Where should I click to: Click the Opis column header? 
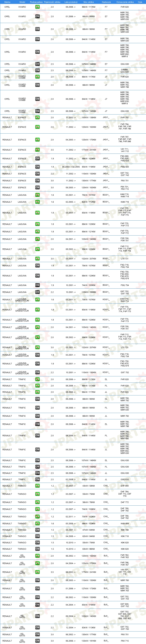140,2
